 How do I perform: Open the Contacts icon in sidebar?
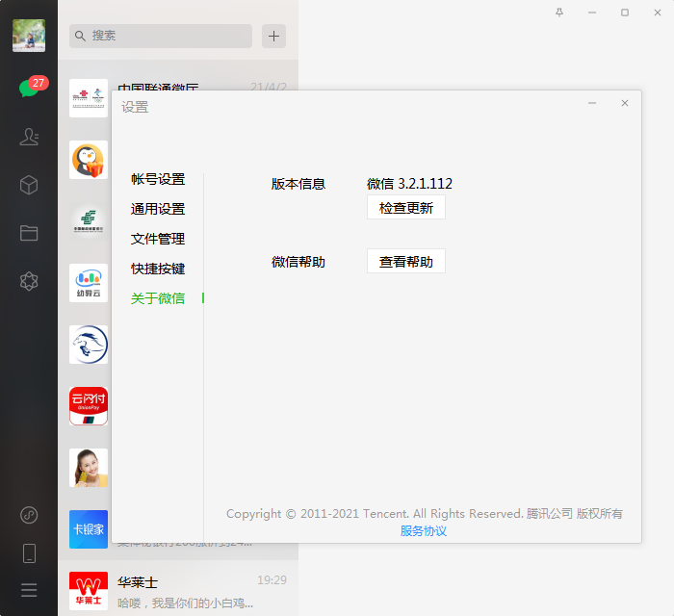(29, 137)
